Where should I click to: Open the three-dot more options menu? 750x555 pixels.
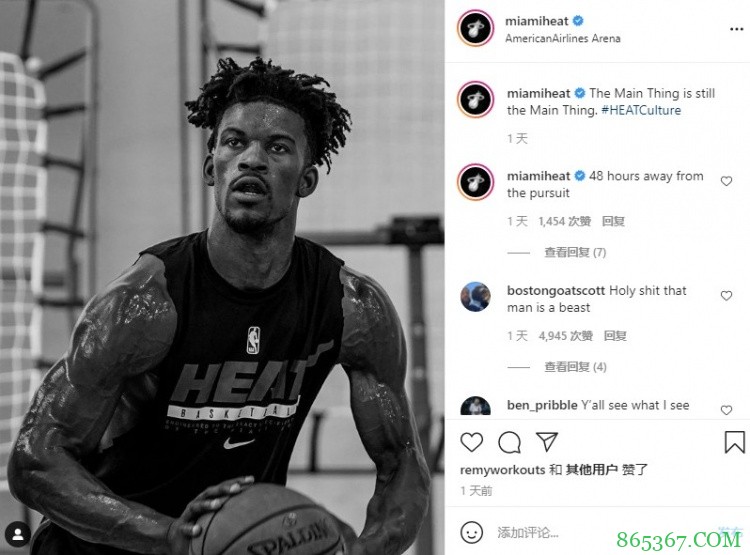click(736, 30)
